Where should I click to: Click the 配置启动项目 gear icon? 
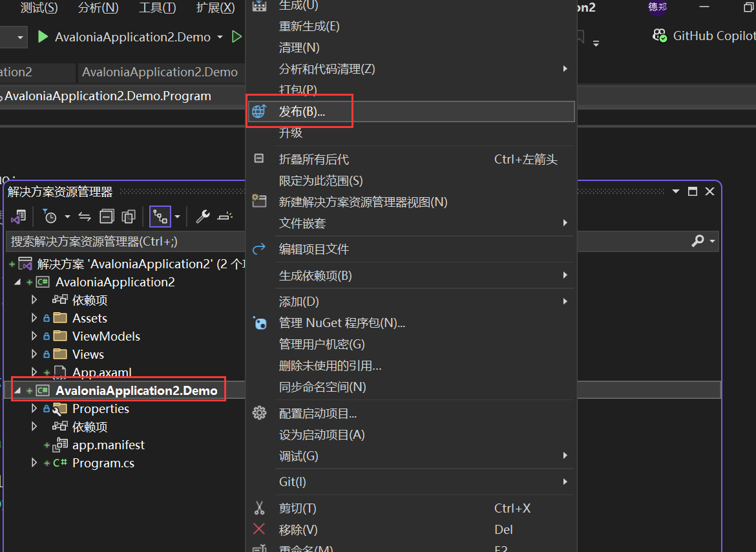(x=260, y=412)
